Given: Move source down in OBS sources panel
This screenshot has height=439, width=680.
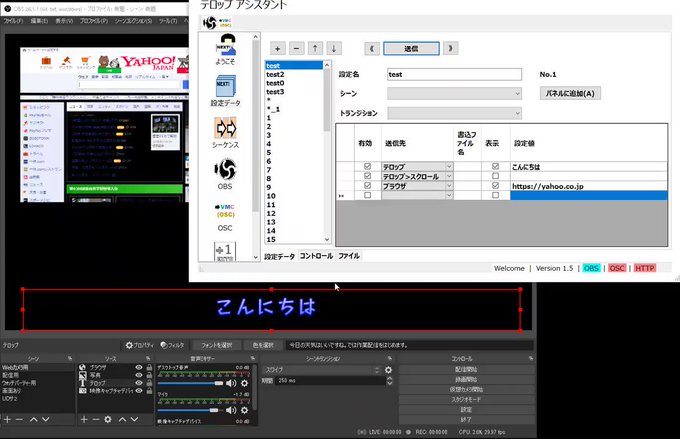Looking at the screenshot, I should (x=134, y=419).
